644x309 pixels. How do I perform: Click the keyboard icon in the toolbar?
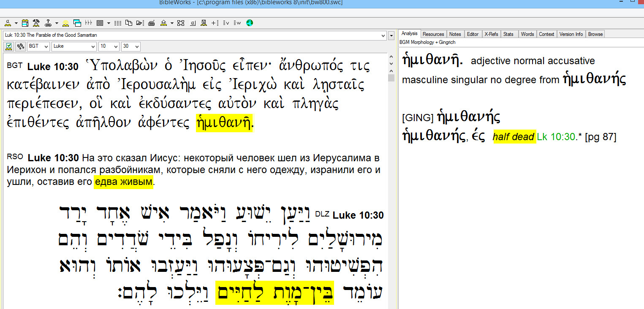(152, 23)
